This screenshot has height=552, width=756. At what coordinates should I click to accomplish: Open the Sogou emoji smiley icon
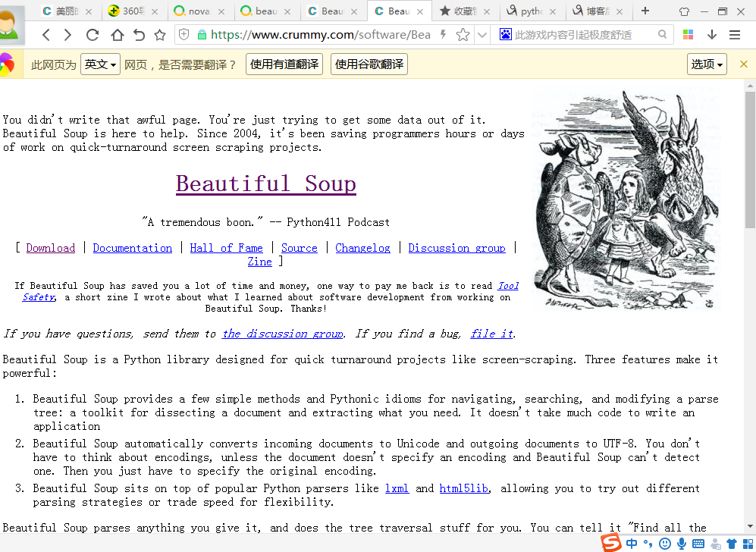click(665, 544)
